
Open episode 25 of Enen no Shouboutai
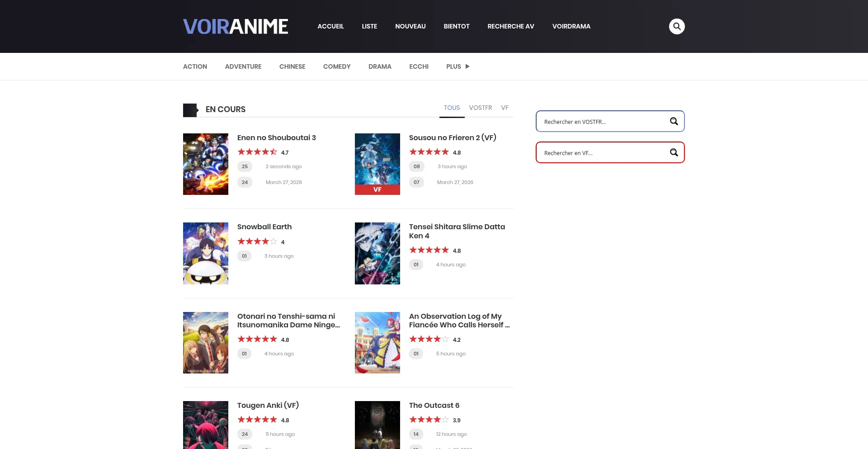(245, 166)
